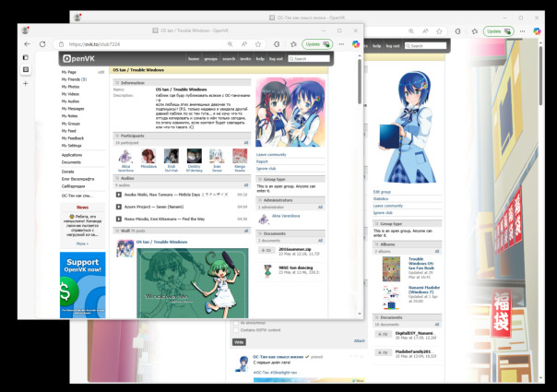Launch Copilot from the back window toolbar
This screenshot has height=392, width=557.
tap(537, 31)
